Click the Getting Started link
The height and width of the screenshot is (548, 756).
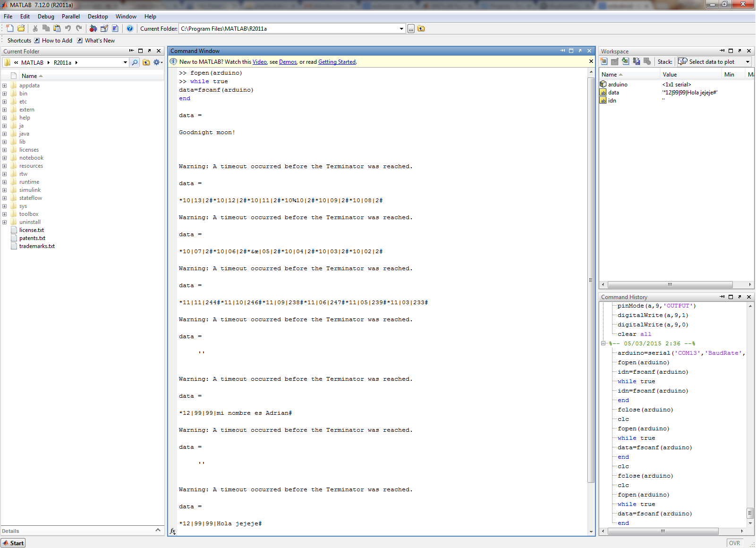[x=337, y=62]
